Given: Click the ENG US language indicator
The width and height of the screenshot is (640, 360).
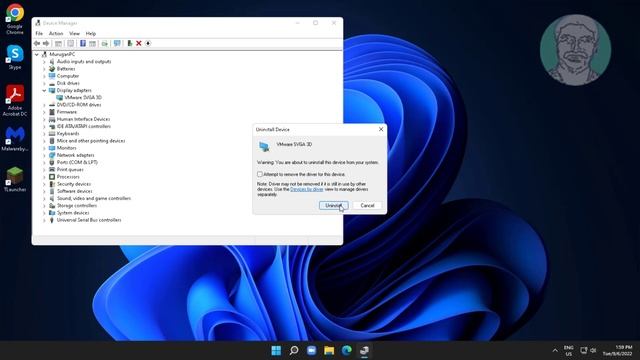Looking at the screenshot, I should point(569,351).
